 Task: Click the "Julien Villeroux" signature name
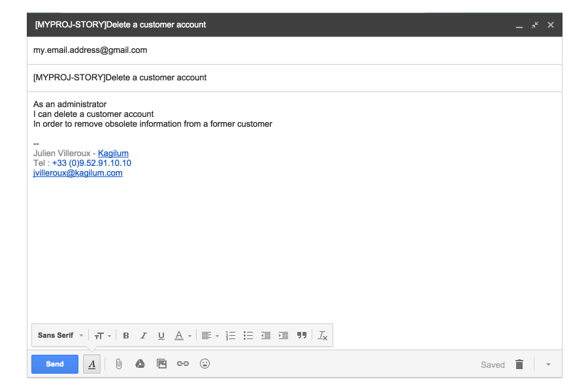tap(61, 153)
